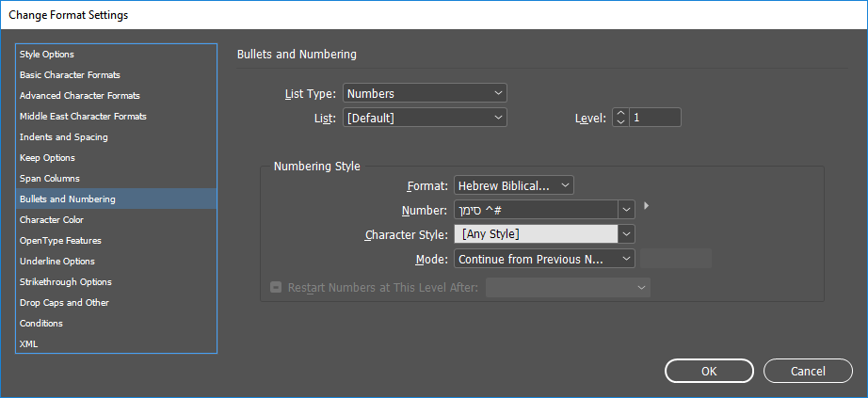Click the Cancel button

tap(808, 371)
